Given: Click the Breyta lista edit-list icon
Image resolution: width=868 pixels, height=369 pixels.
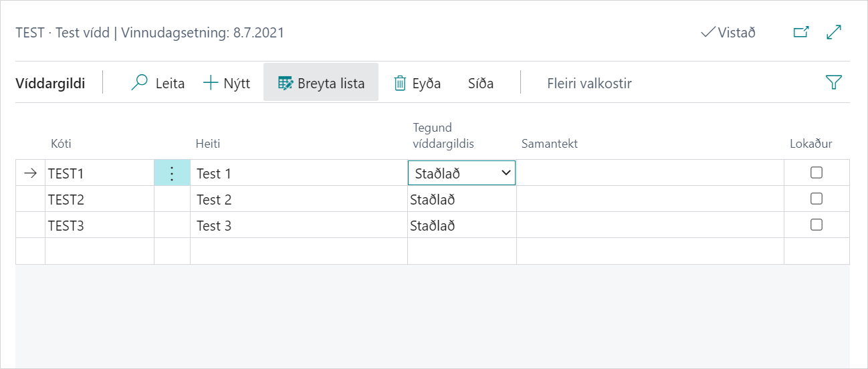Looking at the screenshot, I should tap(286, 83).
